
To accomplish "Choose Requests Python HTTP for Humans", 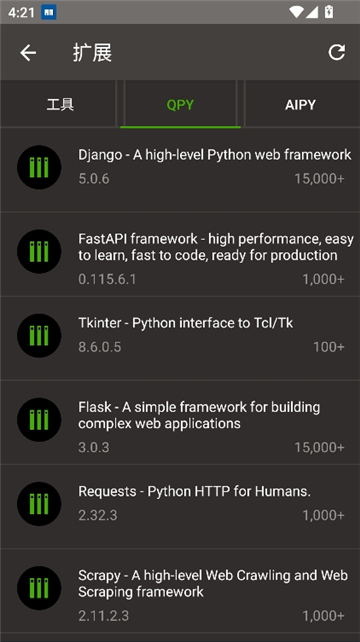I will [194, 491].
